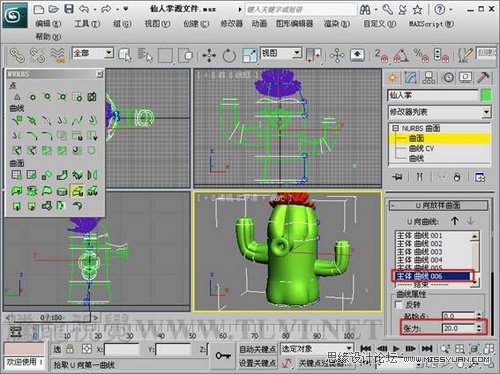Select 曲线 CV sub-object level in stack

click(x=421, y=148)
